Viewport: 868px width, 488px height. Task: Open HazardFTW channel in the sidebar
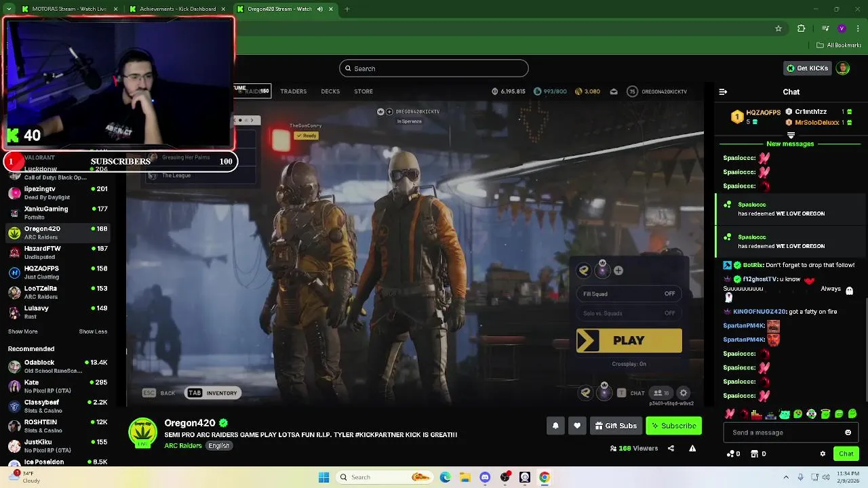coord(58,252)
